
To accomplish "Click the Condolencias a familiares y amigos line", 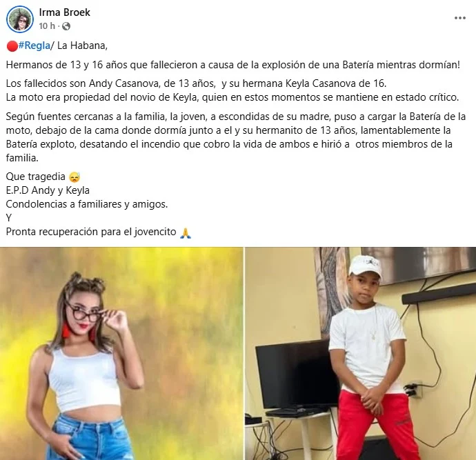I will click(x=87, y=204).
